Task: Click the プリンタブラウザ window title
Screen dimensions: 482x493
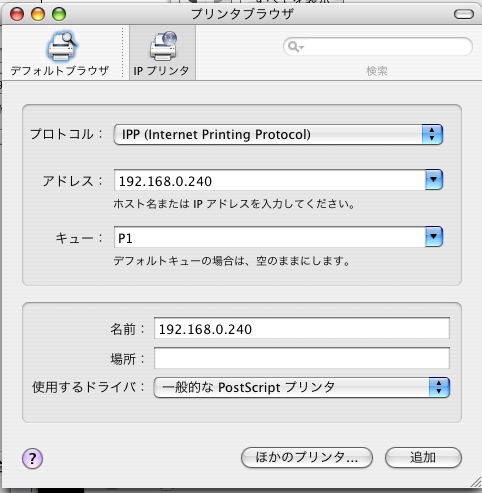Action: click(242, 14)
